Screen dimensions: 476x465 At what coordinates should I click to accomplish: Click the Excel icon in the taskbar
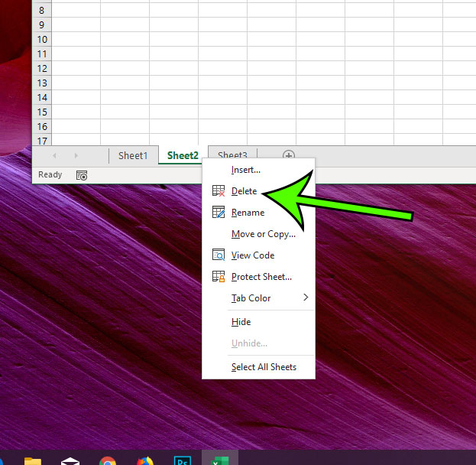click(220, 460)
